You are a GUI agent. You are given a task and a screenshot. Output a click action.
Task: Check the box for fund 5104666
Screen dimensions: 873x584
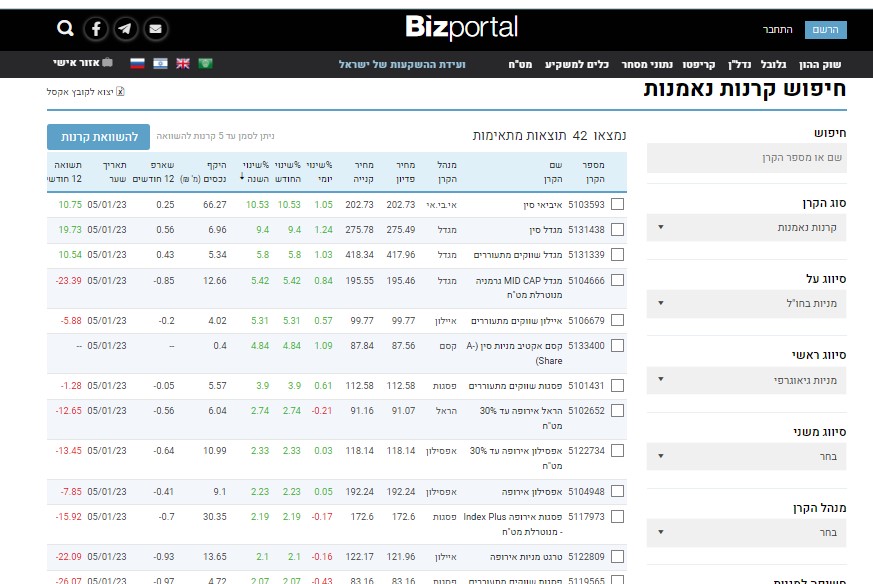(x=617, y=280)
